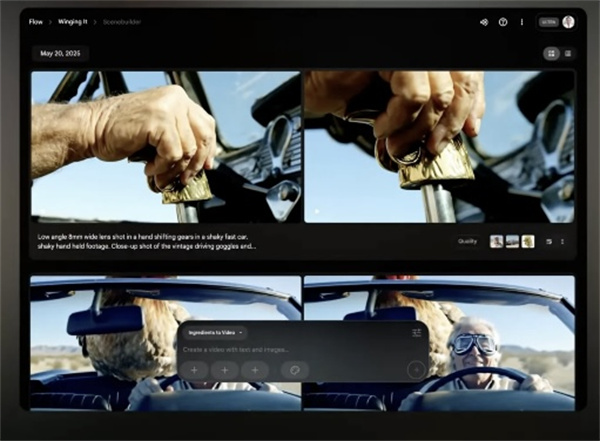
Task: Switch to list view layout
Action: pos(568,54)
